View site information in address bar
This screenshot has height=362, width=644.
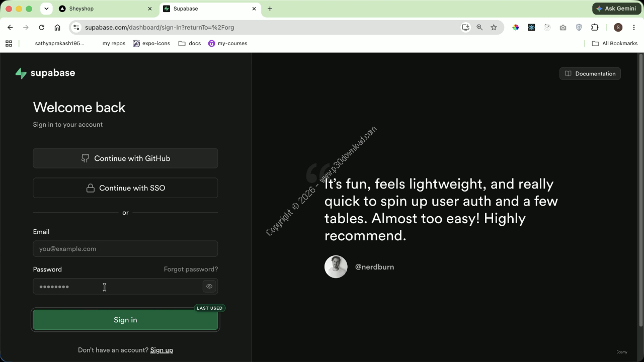tap(75, 27)
